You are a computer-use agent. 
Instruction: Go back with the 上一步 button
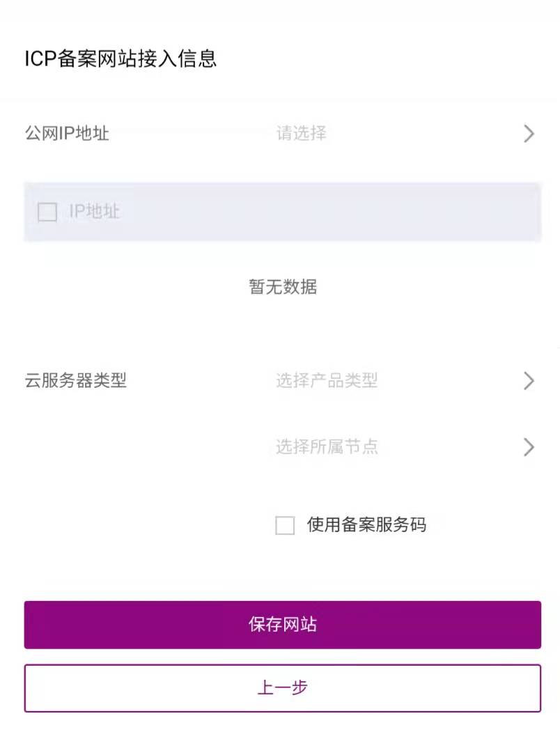[x=282, y=688]
